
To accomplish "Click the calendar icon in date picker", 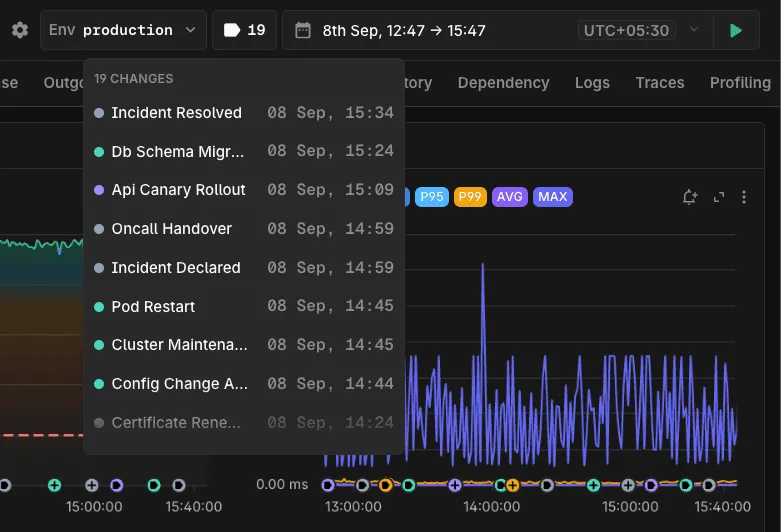I will point(302,30).
